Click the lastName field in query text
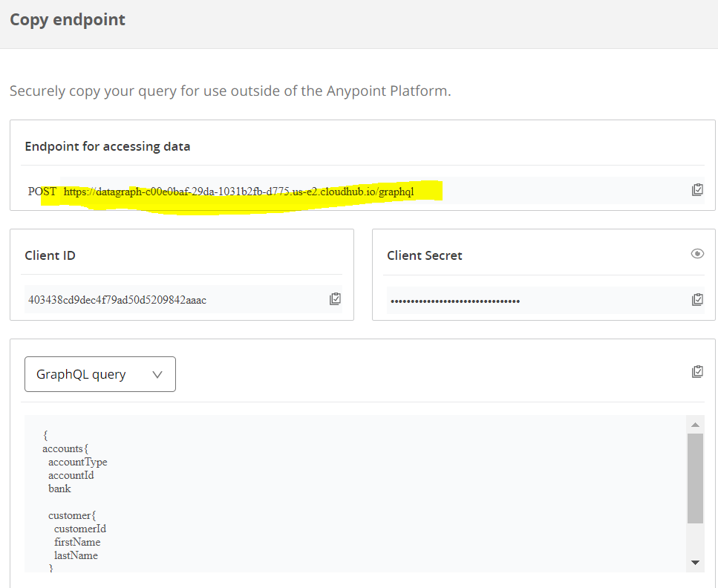Viewport: 718px width, 588px height. click(76, 555)
